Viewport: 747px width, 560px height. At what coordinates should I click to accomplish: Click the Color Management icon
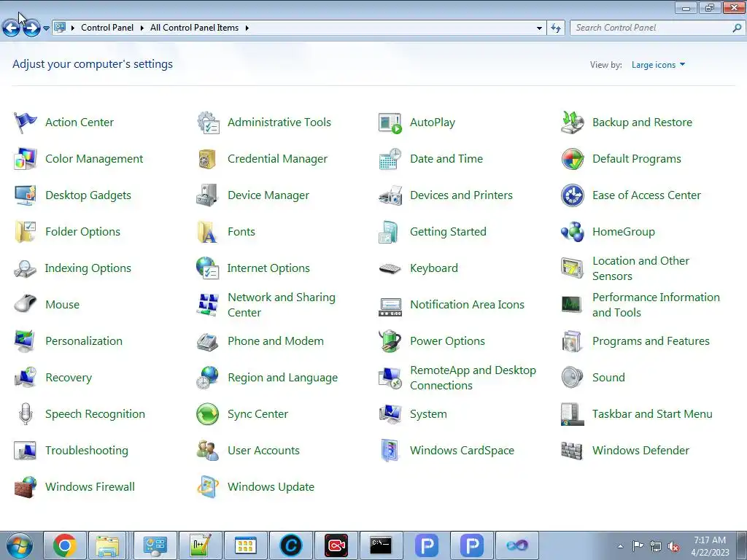point(26,158)
